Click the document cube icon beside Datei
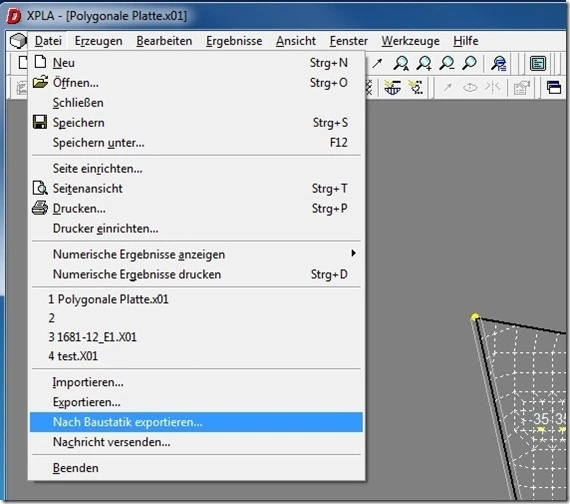570x504 pixels. [x=18, y=41]
